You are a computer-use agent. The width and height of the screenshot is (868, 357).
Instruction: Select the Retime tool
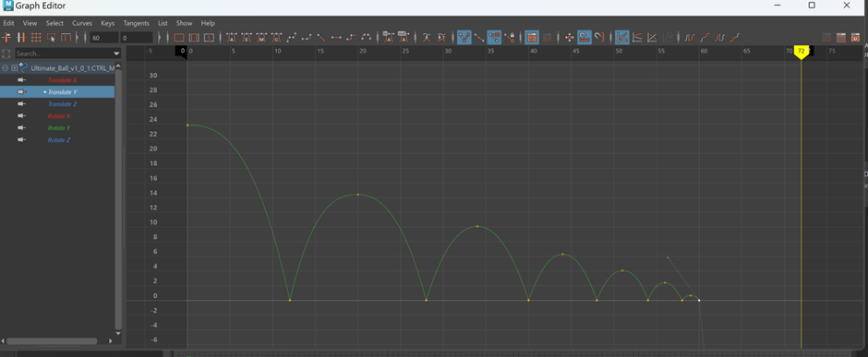66,38
